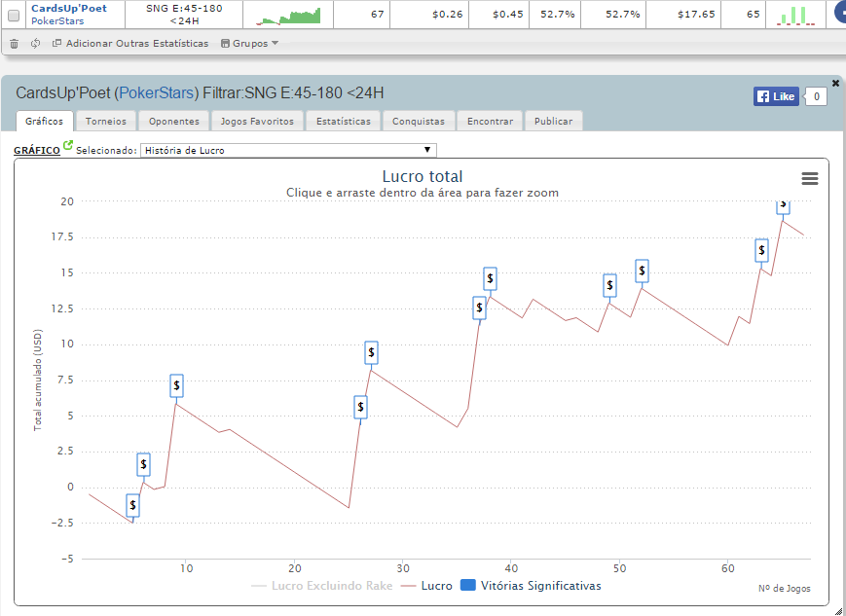Open the História de Lucro dropdown
The width and height of the screenshot is (846, 616).
click(x=288, y=150)
